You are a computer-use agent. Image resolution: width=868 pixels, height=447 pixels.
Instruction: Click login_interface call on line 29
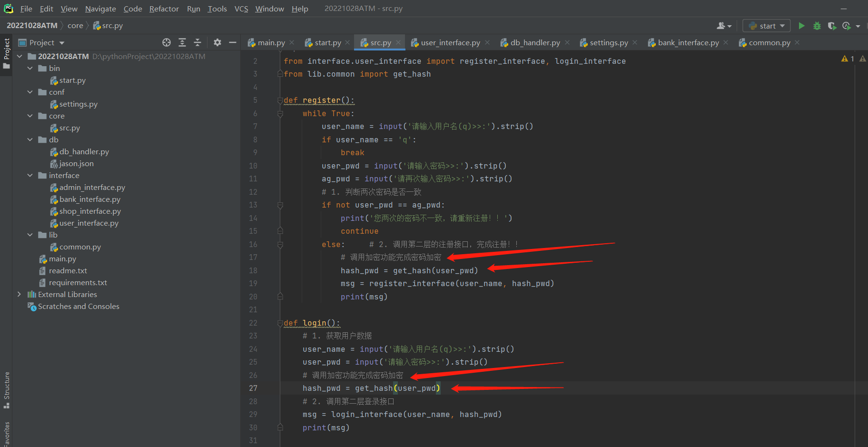pyautogui.click(x=366, y=414)
